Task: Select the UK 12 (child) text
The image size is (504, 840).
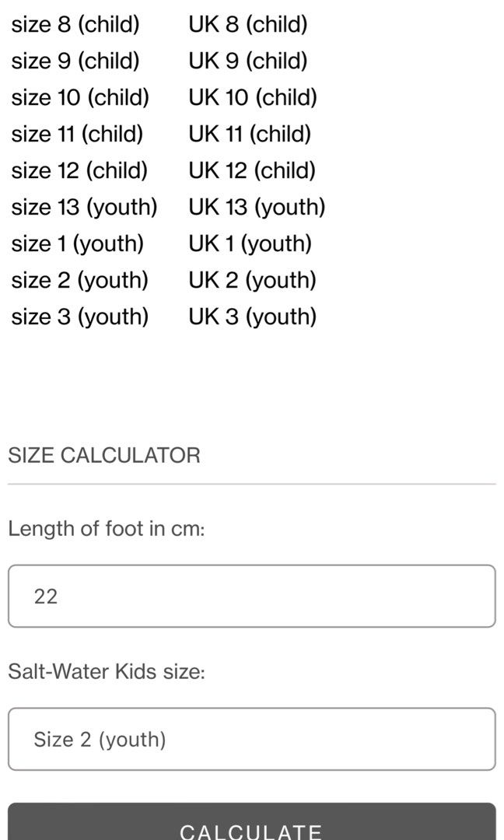Action: pos(252,170)
